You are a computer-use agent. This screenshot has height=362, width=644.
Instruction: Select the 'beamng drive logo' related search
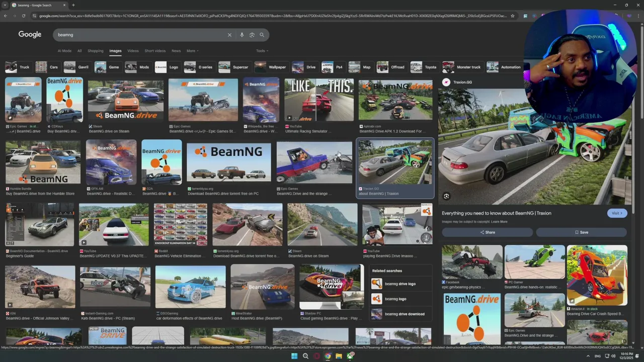click(400, 284)
